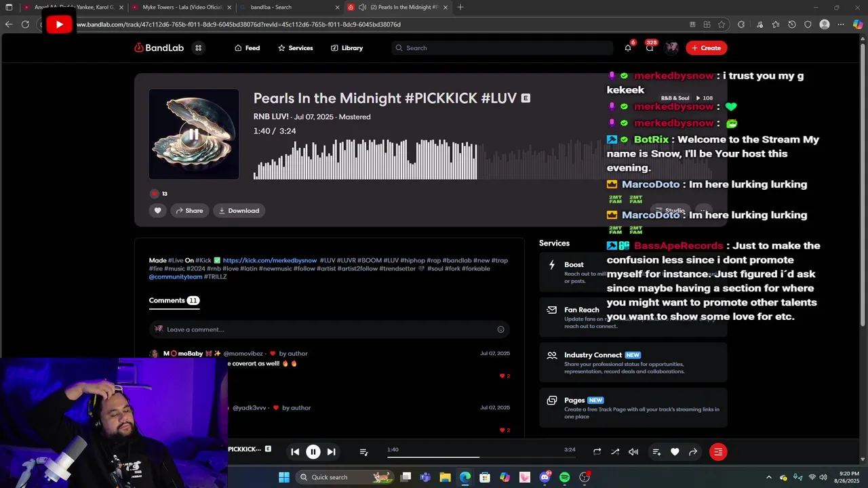Pause playback in the bottom player bar
The image size is (868, 488).
click(x=313, y=452)
